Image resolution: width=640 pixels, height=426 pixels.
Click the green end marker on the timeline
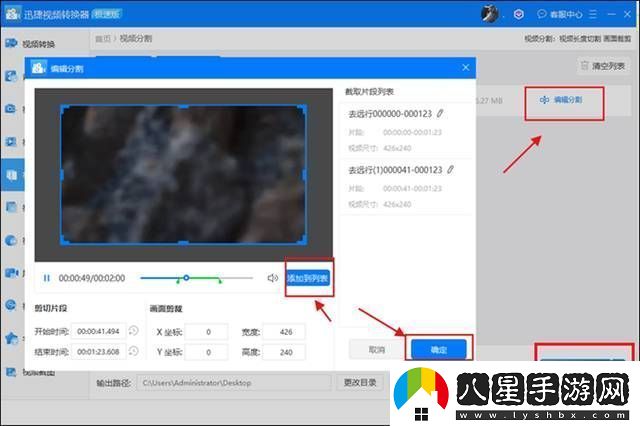point(220,281)
